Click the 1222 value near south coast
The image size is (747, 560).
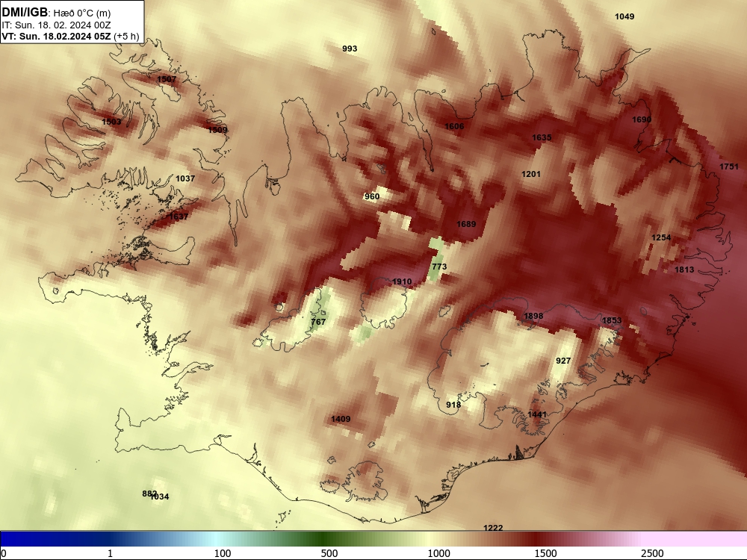pos(493,528)
